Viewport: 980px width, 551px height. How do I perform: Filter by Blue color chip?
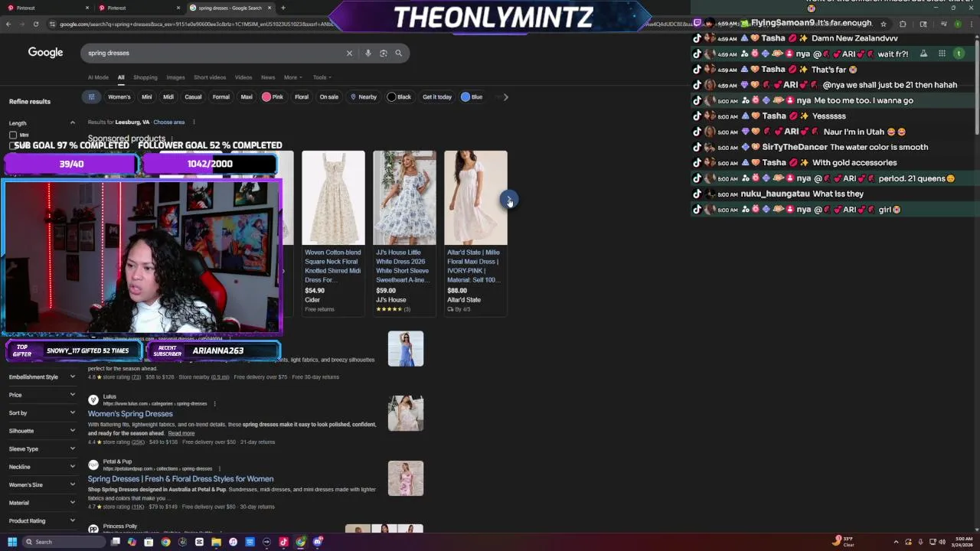472,97
